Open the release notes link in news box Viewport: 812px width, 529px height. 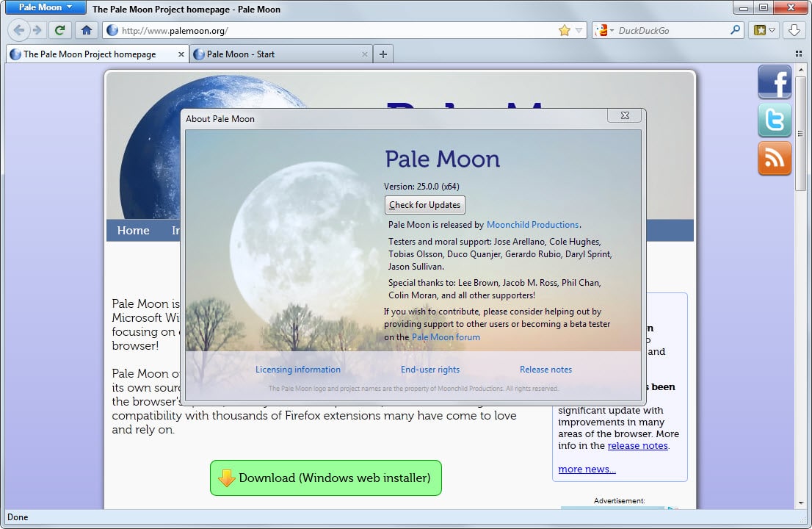tap(637, 445)
